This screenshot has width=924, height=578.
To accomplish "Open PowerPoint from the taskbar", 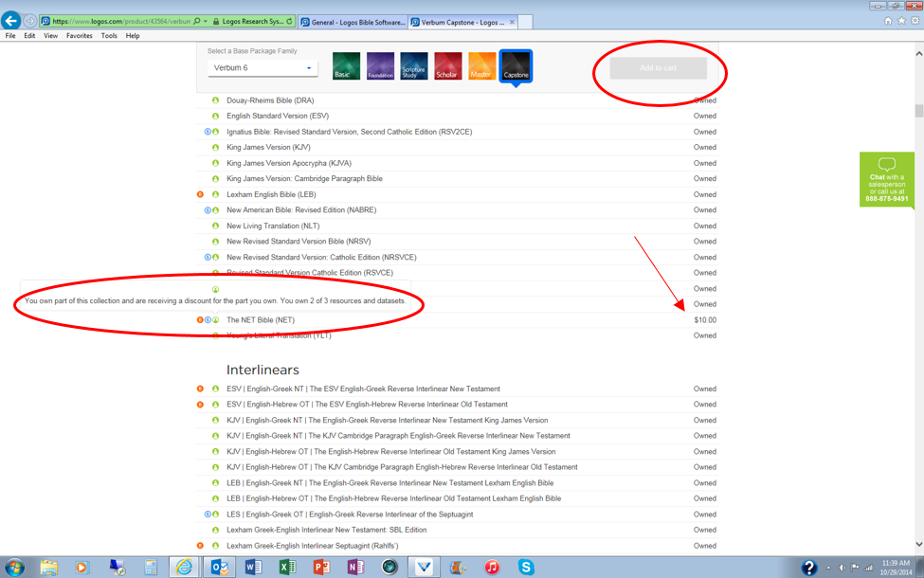I will click(x=322, y=567).
